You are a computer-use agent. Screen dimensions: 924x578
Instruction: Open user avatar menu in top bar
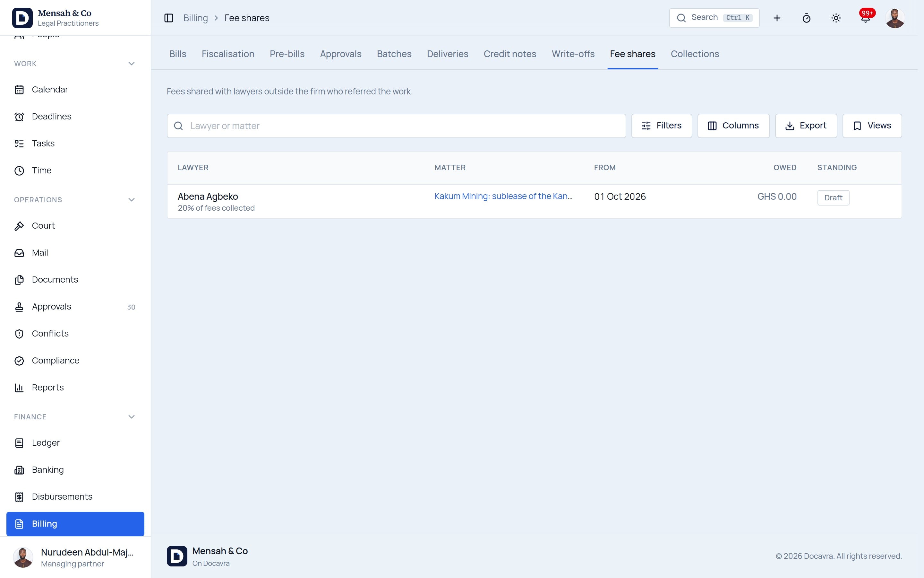(x=894, y=18)
